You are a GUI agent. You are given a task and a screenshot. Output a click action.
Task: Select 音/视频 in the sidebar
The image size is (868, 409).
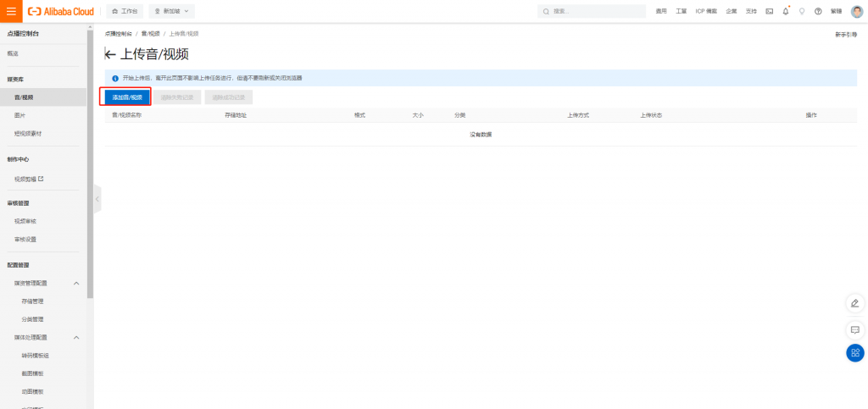click(x=44, y=97)
